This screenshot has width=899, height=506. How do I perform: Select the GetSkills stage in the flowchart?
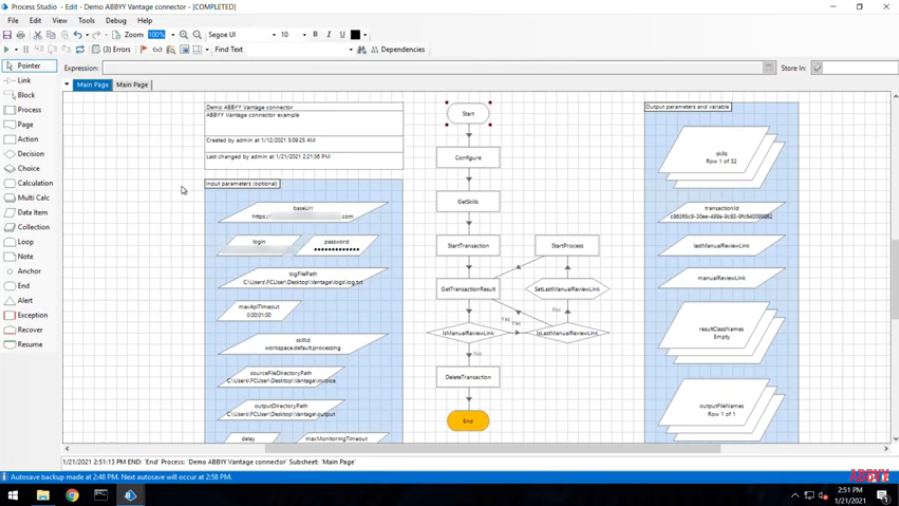coord(468,202)
